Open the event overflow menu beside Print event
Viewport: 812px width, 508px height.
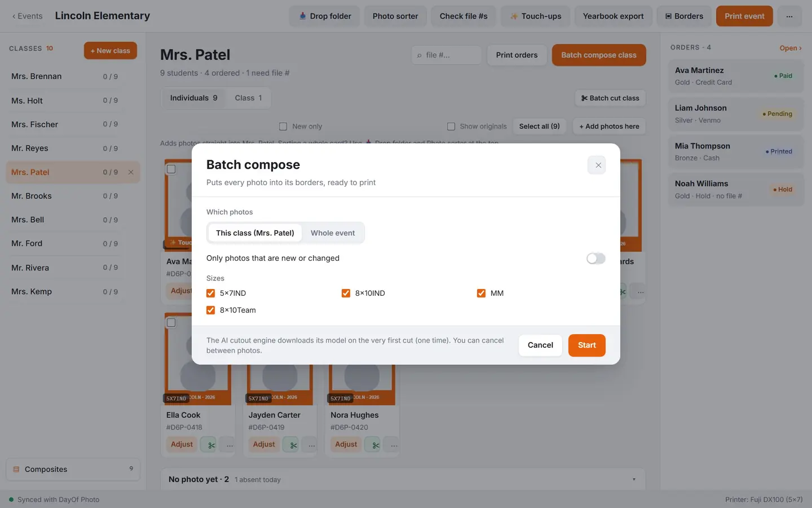click(x=789, y=16)
